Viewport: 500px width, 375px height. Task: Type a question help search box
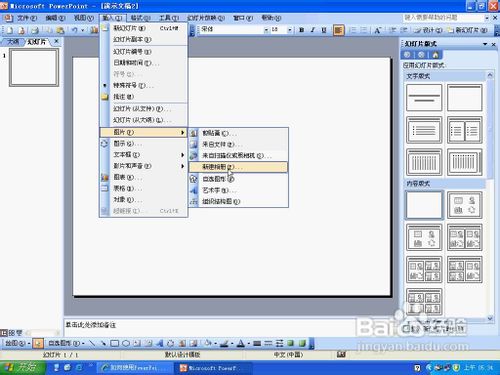pyautogui.click(x=443, y=17)
